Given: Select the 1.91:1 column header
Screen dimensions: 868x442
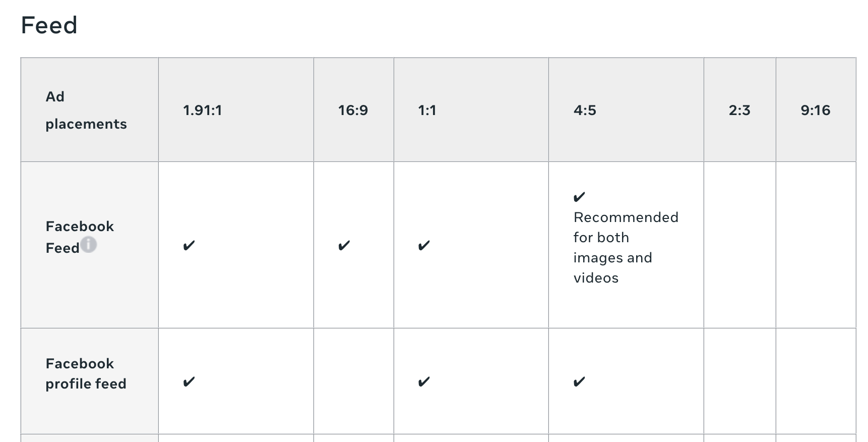Looking at the screenshot, I should (202, 110).
